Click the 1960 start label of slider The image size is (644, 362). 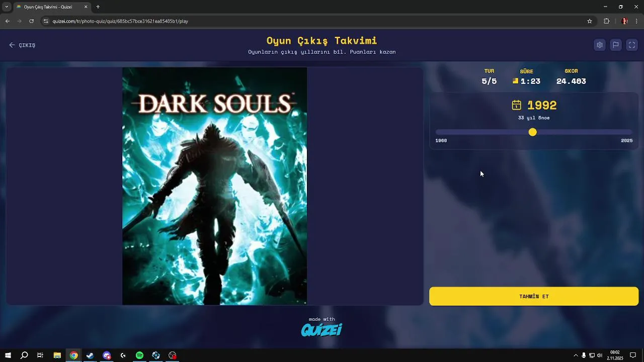coord(441,141)
